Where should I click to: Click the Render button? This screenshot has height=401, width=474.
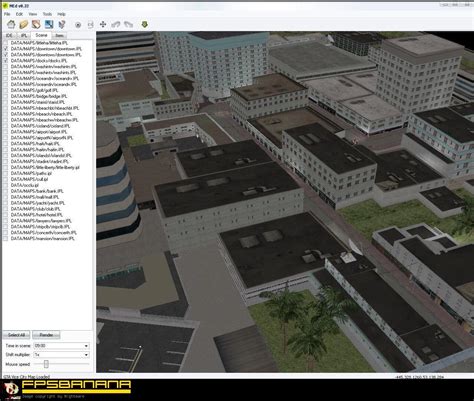point(46,335)
